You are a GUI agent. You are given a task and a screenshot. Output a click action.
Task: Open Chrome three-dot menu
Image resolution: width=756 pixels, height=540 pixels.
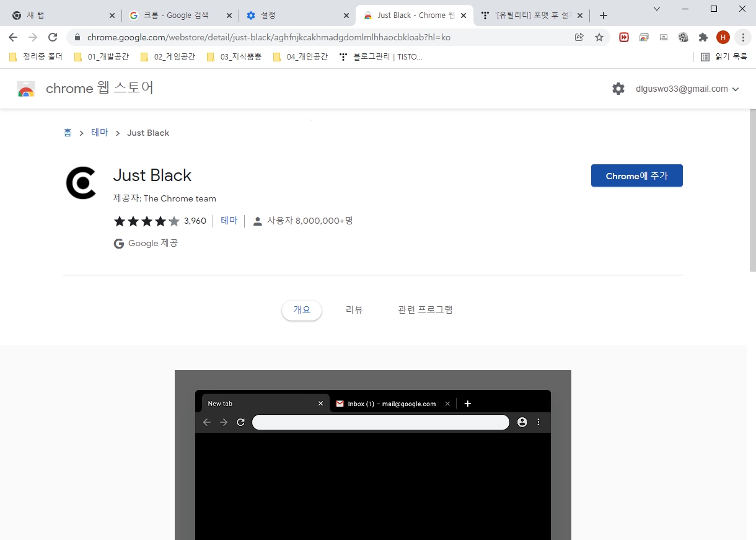click(743, 37)
